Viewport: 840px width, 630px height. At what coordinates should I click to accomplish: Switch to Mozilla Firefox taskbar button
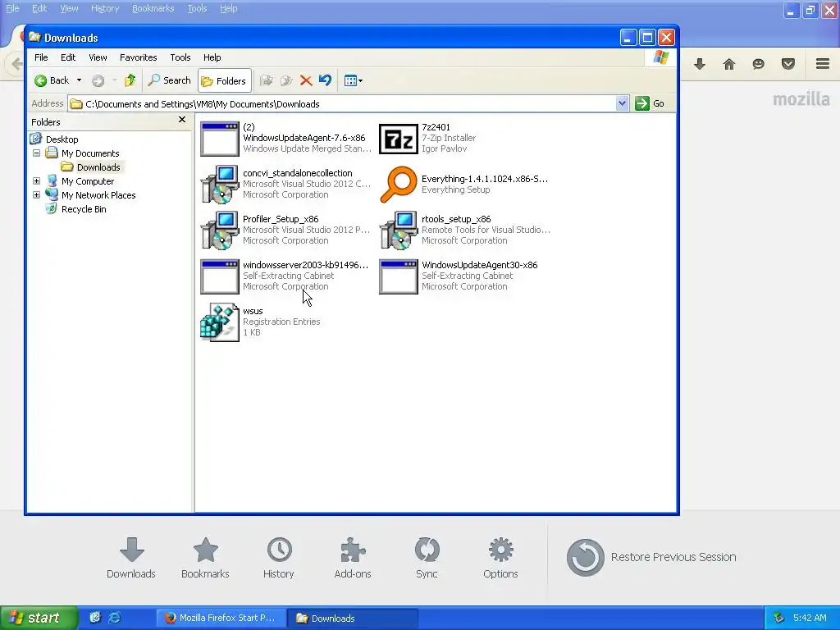point(221,618)
